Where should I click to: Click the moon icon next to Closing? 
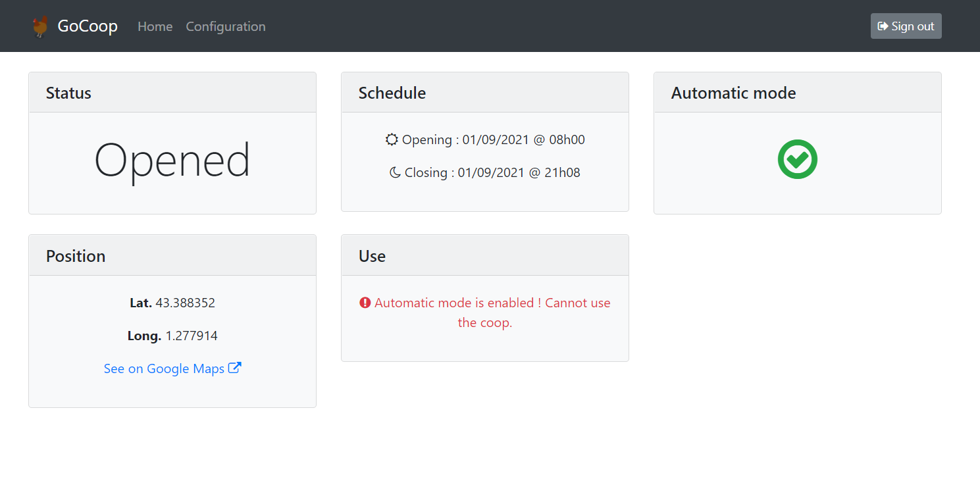tap(395, 172)
